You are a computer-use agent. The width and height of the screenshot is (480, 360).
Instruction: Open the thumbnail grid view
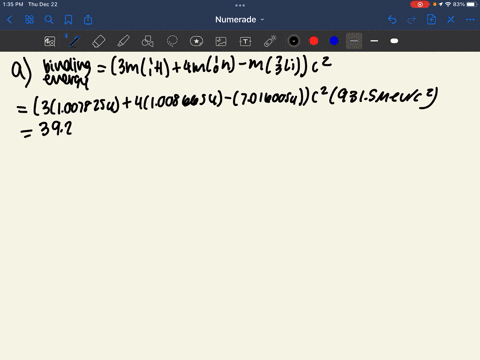pyautogui.click(x=29, y=20)
